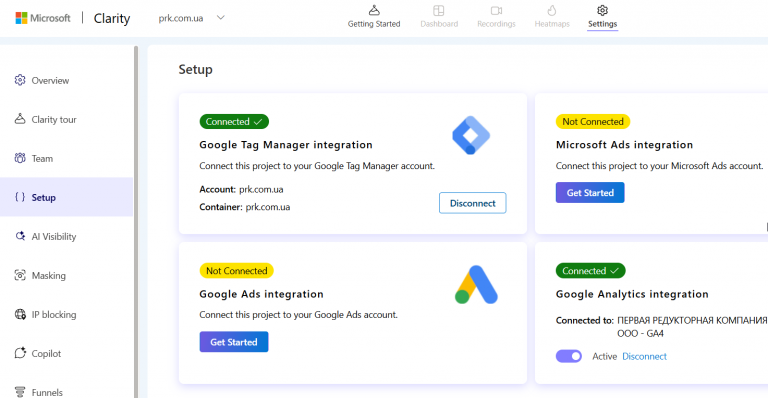
Task: Click Not Connected badge on Microsoft Ads
Action: pos(593,121)
